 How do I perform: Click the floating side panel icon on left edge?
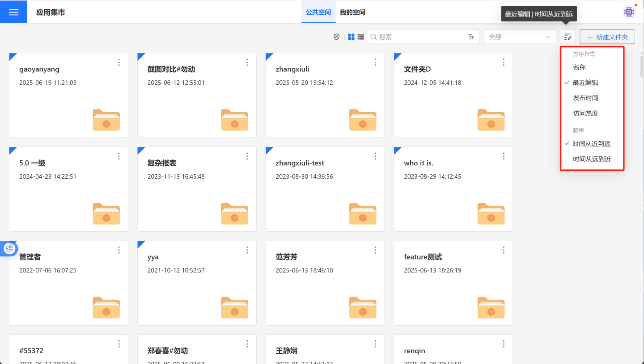point(9,248)
